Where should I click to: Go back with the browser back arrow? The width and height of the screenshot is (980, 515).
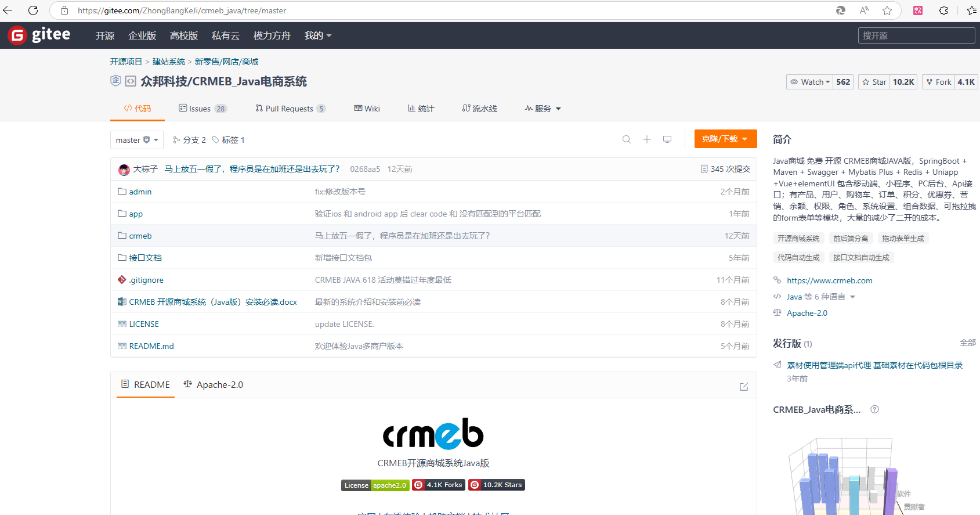coord(8,10)
